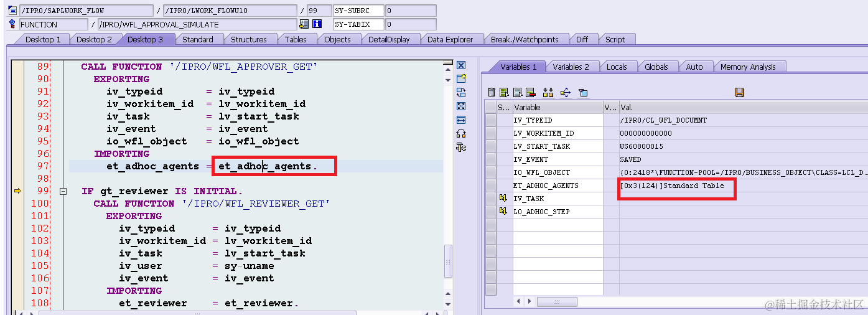The height and width of the screenshot is (315, 868).
Task: Click the maximize horizontally icon with double arrow
Action: [x=461, y=120]
